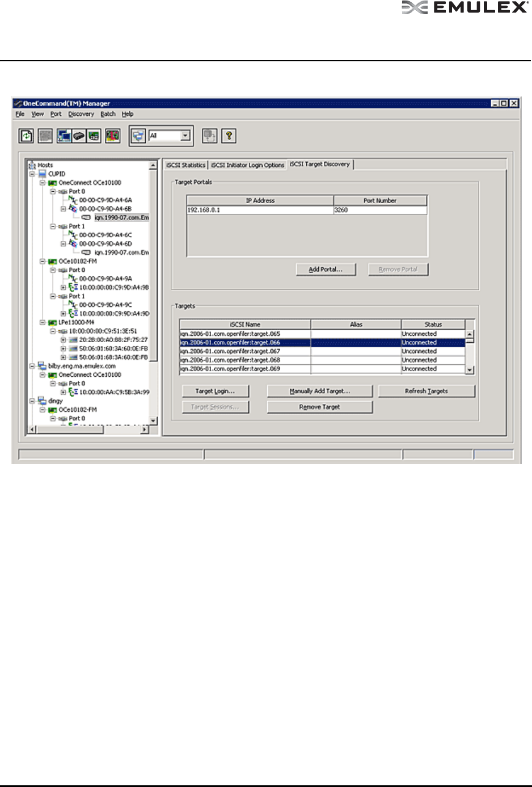Viewport: 532px width, 787px height.
Task: Collapse the LPe11000-M4 adapter node
Action: point(43,322)
